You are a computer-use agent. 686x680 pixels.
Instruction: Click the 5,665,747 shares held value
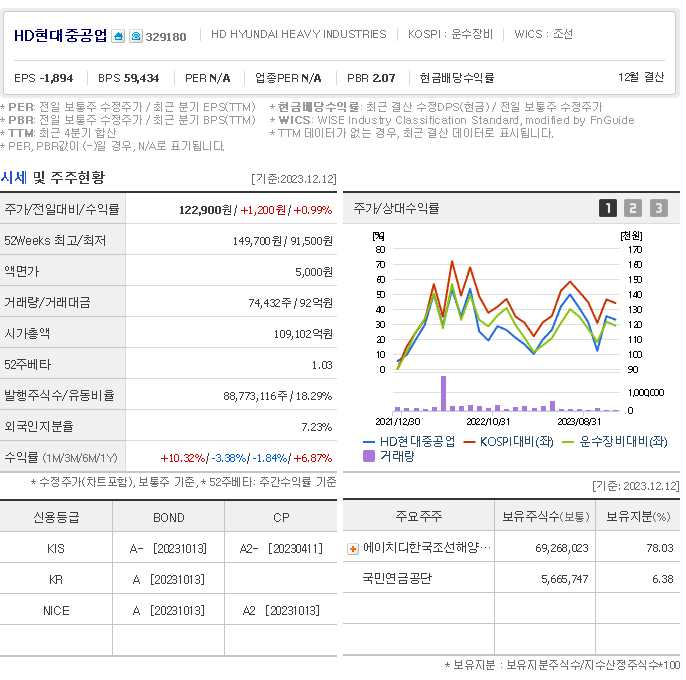tap(564, 579)
